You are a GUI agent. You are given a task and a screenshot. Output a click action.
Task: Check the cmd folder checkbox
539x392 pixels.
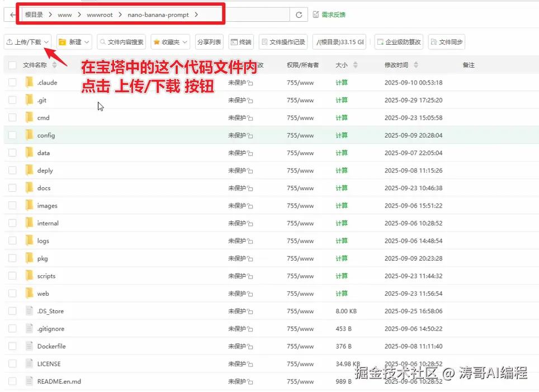coord(12,117)
